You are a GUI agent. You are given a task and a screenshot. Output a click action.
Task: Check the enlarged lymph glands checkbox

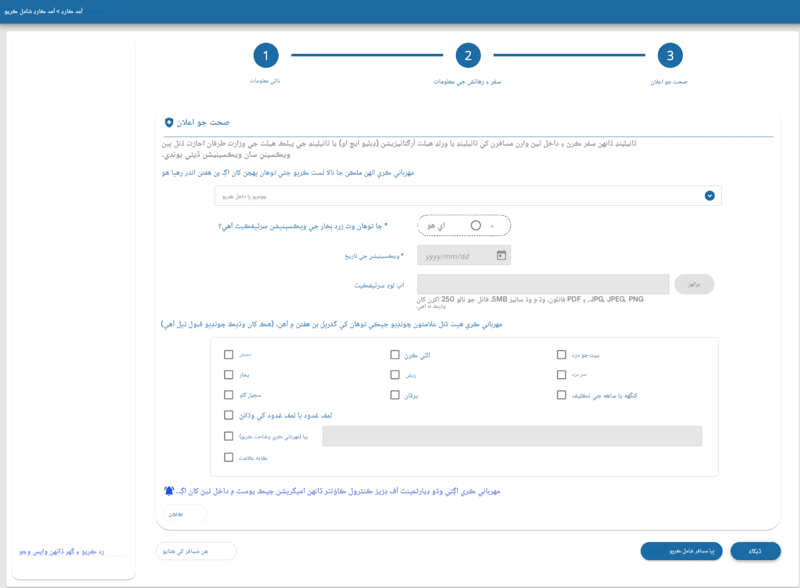point(229,415)
